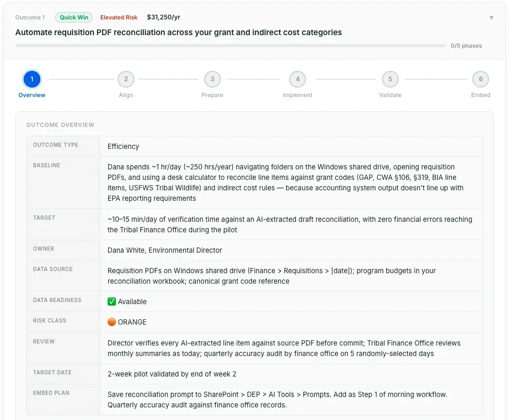Select the Embed phase circle numbered 6
Screen dimensions: 509x420
click(x=481, y=79)
